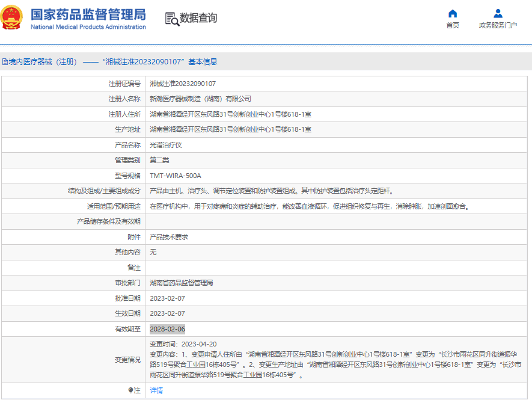Viewport: 532px width, 403px height.
Task: Click the 适用范围/预期用途 description text
Action: click(310, 206)
